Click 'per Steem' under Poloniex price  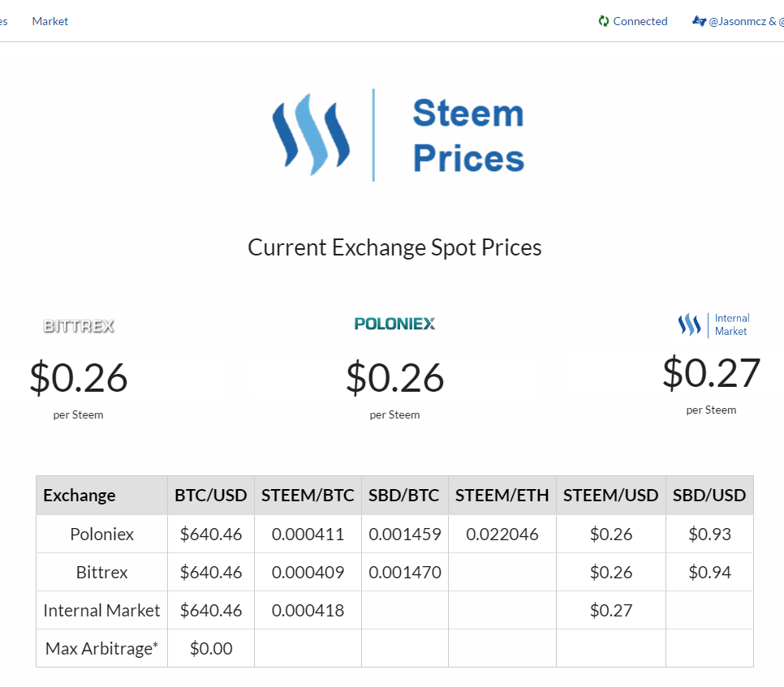tap(394, 414)
